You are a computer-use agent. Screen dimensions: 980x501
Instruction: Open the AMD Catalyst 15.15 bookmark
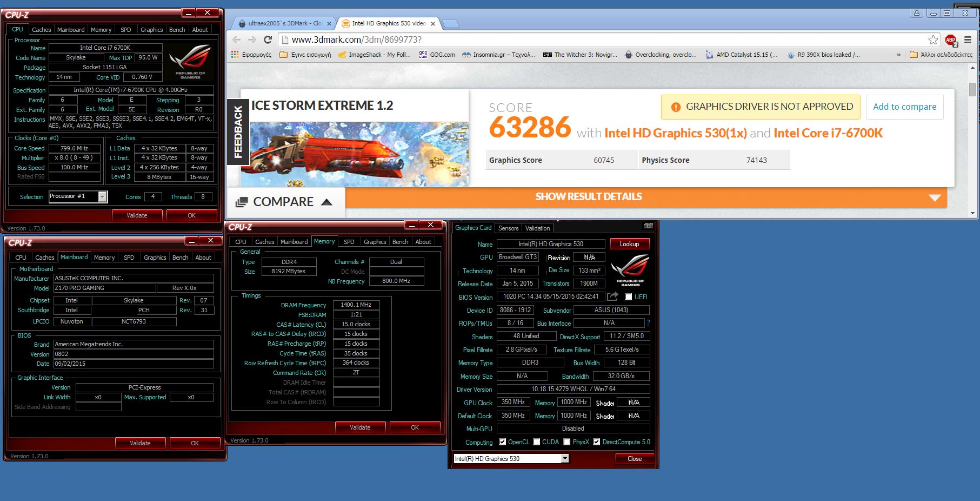coord(741,55)
